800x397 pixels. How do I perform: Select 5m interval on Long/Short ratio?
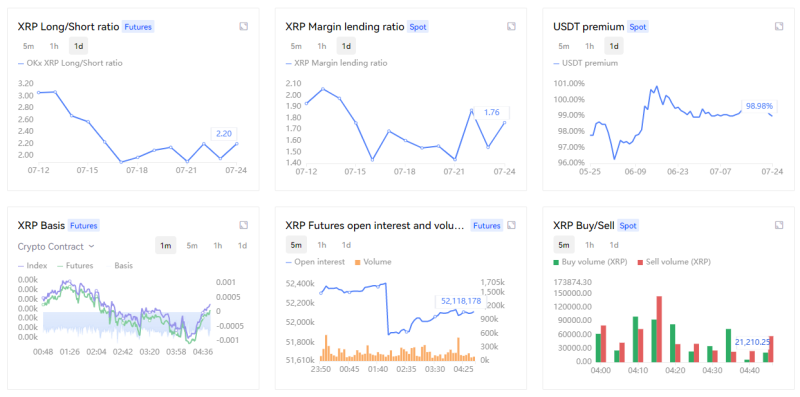(29, 46)
